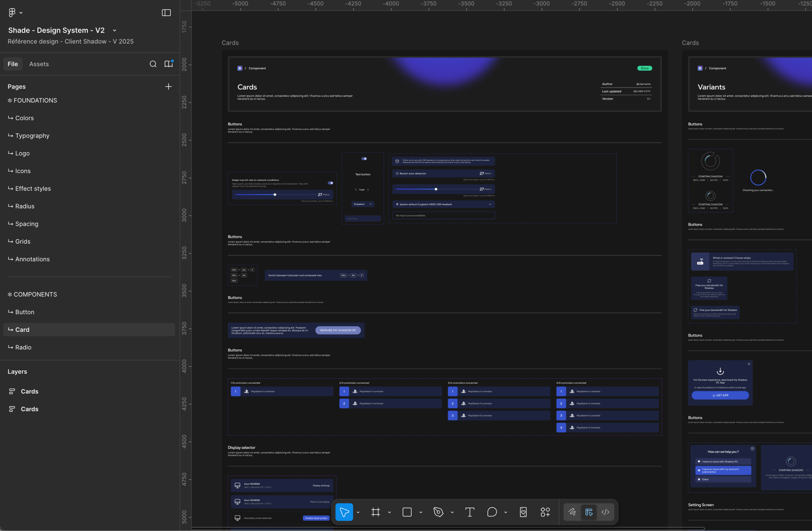Select the Frame tool
This screenshot has height=531, width=812.
point(375,512)
